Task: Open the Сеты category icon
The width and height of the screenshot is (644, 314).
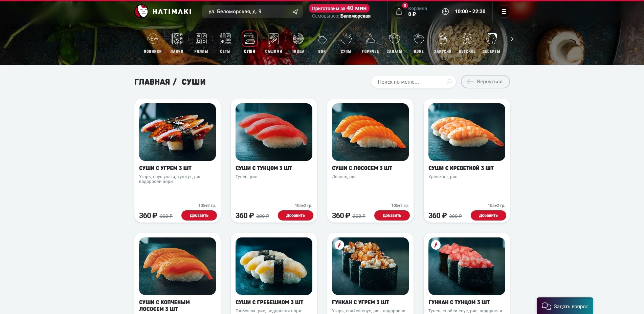Action: (225, 39)
